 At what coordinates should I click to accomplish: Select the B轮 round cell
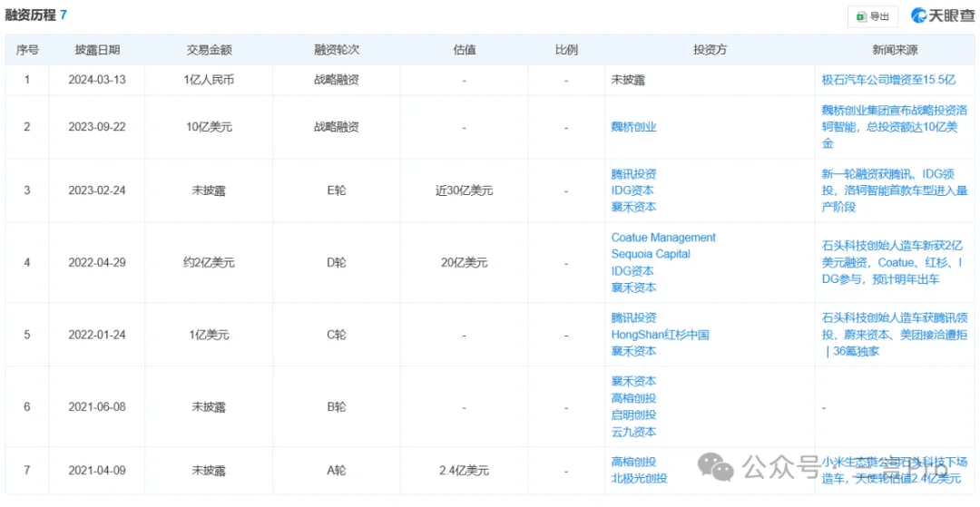click(x=337, y=407)
